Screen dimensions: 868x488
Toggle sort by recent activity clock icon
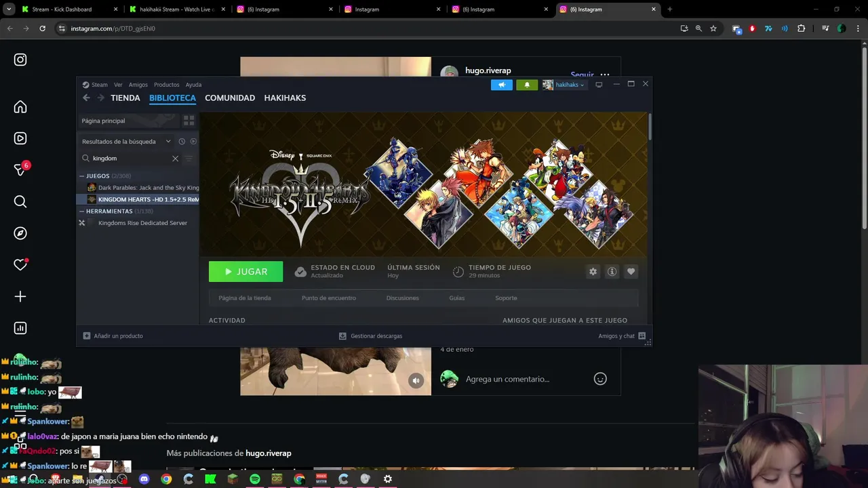pyautogui.click(x=182, y=142)
